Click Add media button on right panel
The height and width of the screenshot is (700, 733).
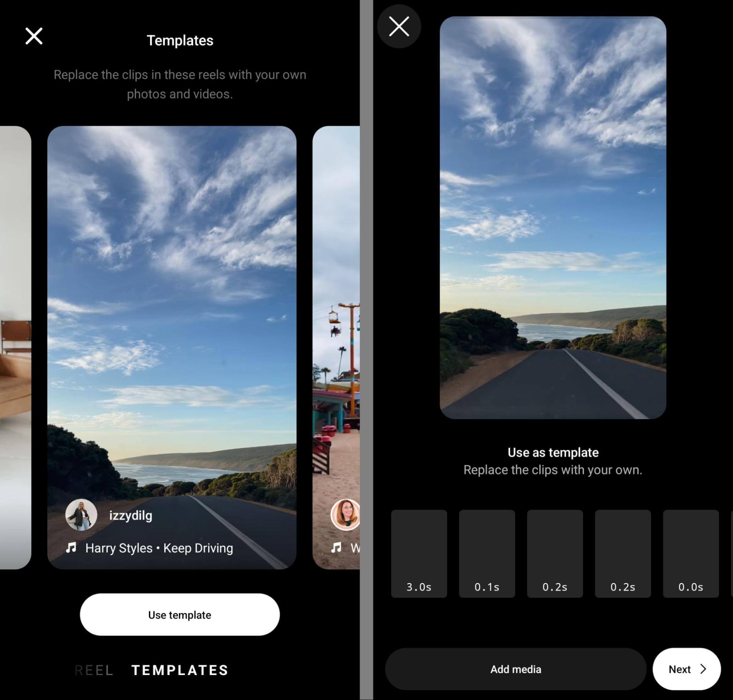516,668
